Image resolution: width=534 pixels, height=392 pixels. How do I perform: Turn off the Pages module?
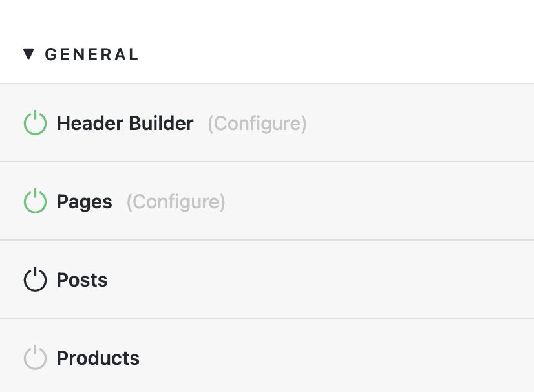pos(35,201)
